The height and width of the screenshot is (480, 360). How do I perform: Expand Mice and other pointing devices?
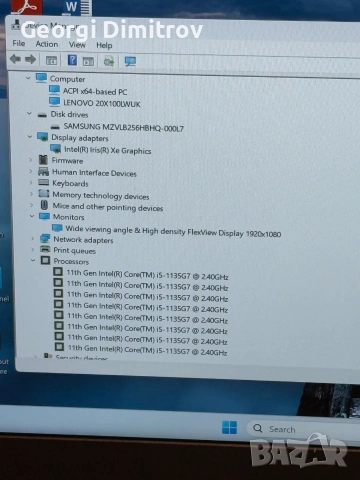(x=32, y=205)
